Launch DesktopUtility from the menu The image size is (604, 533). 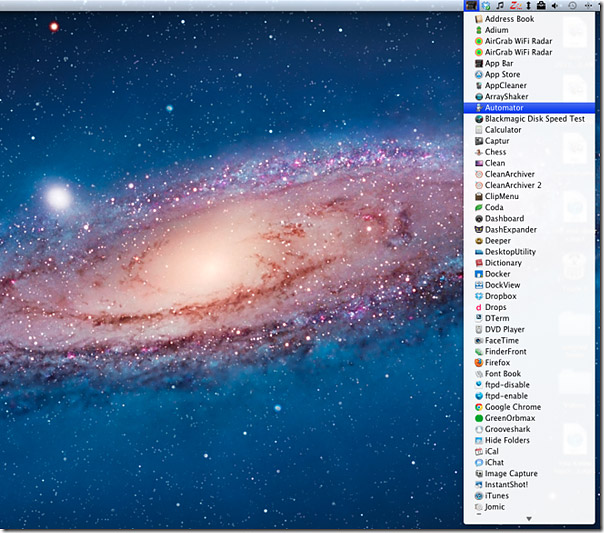(x=529, y=252)
